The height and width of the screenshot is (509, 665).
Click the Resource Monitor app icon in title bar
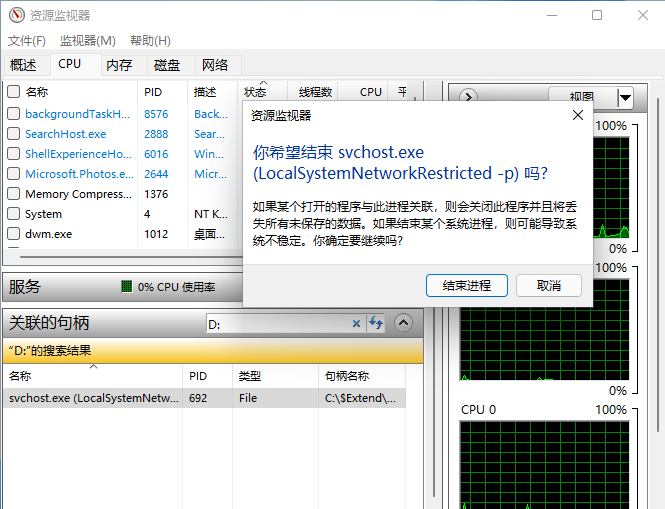point(15,15)
